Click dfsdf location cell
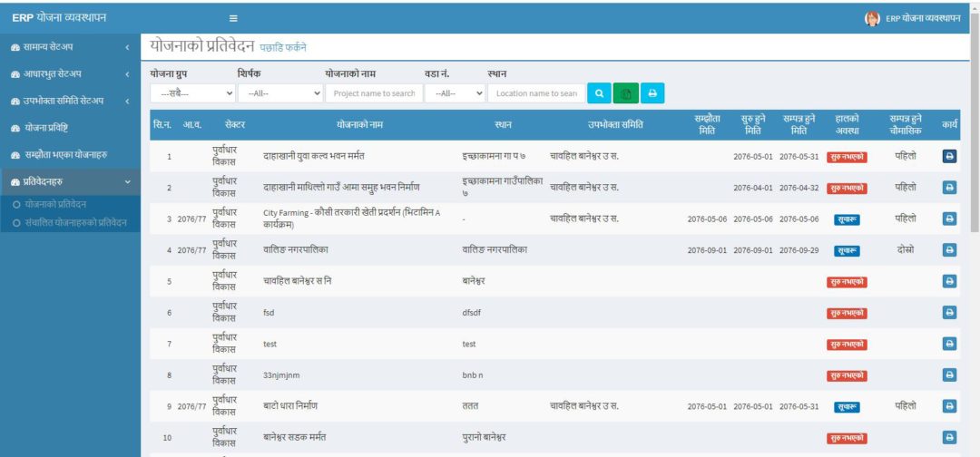The image size is (980, 457). tap(471, 313)
